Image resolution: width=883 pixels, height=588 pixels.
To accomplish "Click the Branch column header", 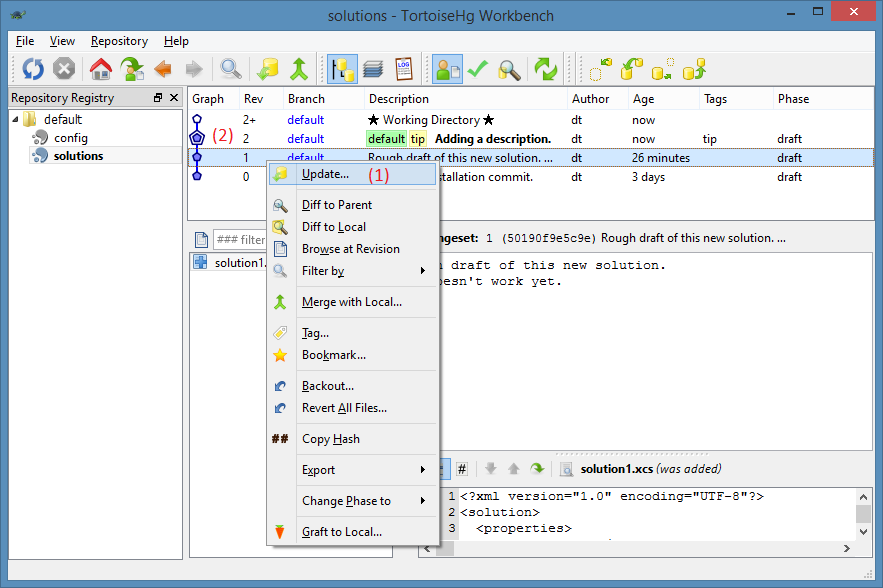I will click(324, 99).
